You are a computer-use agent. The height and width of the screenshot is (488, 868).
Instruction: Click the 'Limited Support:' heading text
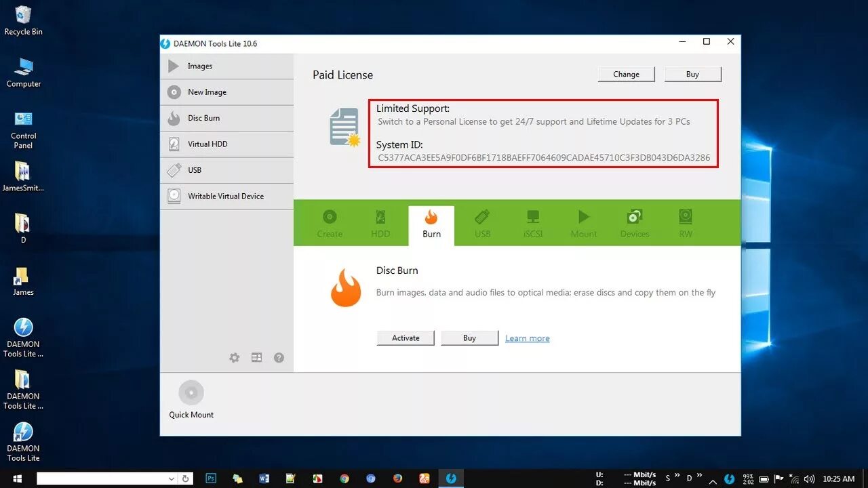pos(413,108)
